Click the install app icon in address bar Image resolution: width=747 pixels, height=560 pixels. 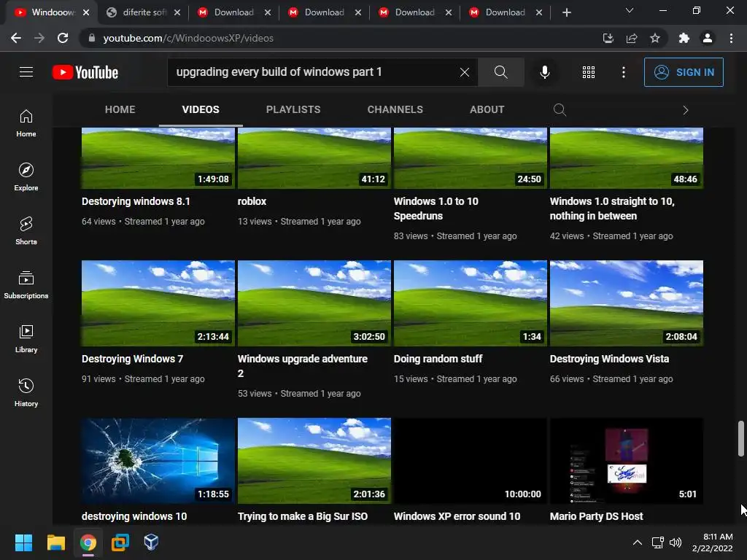point(608,38)
